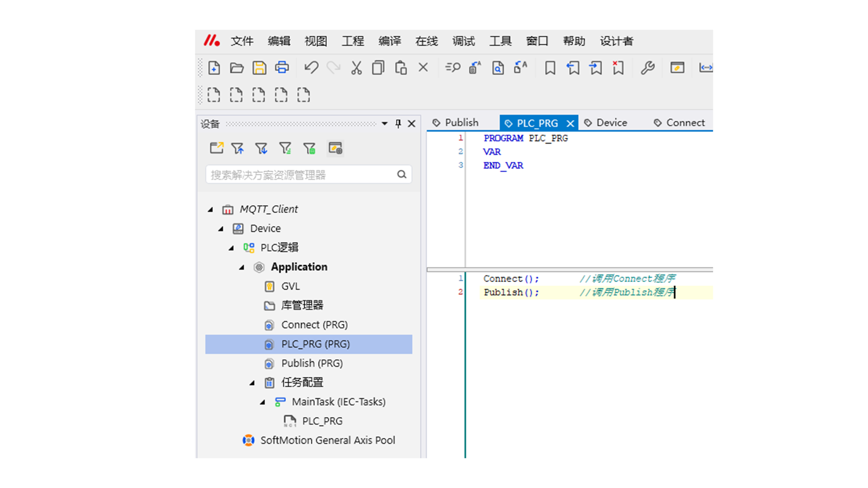Click the search magnifier in solution explorer

click(x=401, y=174)
